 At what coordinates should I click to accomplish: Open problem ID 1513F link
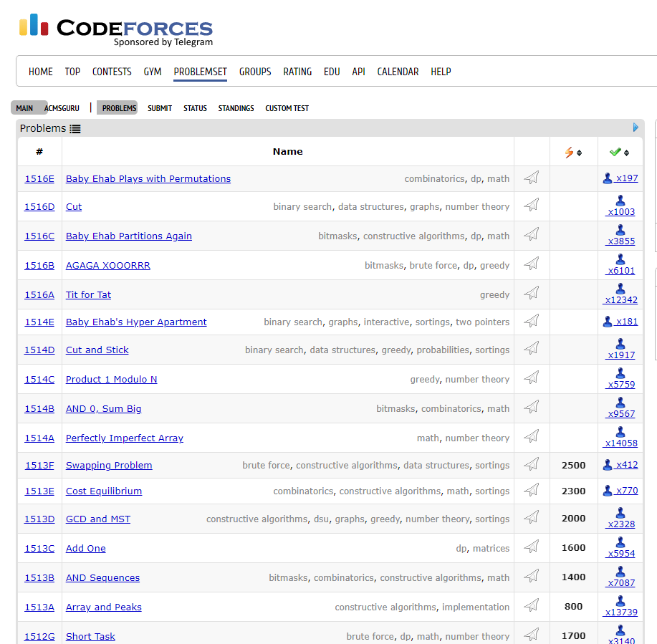39,466
